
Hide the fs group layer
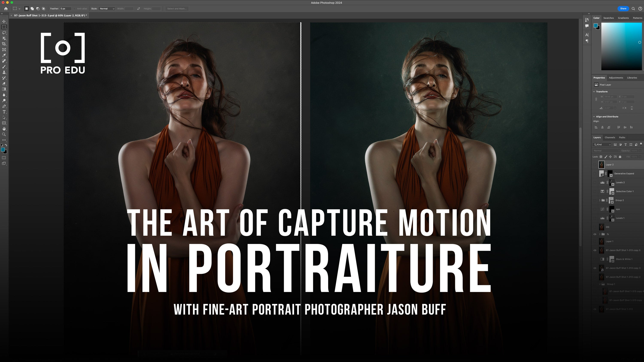point(595,234)
